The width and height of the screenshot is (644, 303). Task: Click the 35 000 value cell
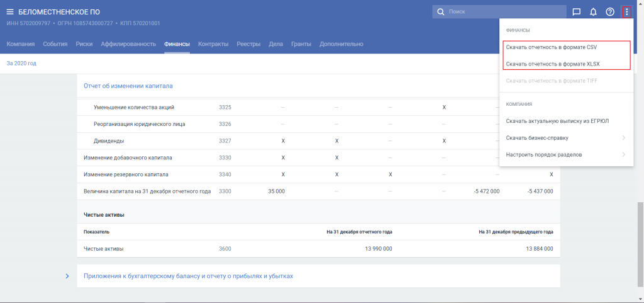click(276, 191)
